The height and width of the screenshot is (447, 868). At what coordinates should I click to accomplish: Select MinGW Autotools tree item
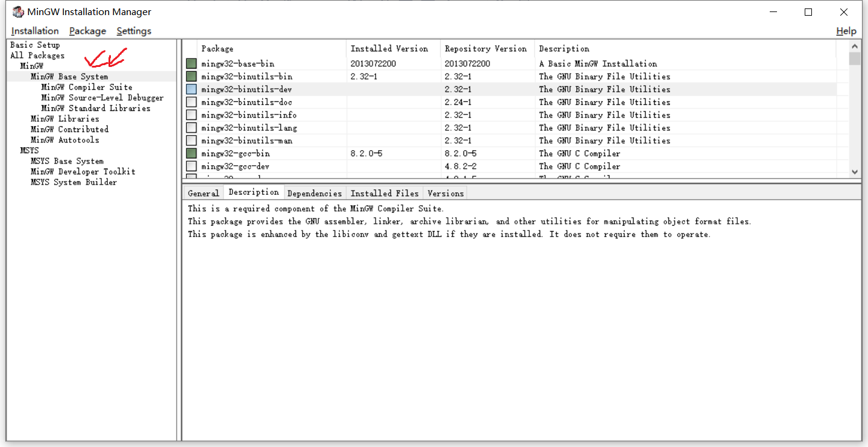click(65, 140)
